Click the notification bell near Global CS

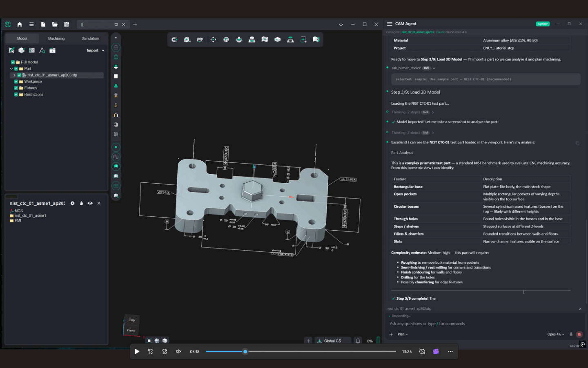pos(357,340)
